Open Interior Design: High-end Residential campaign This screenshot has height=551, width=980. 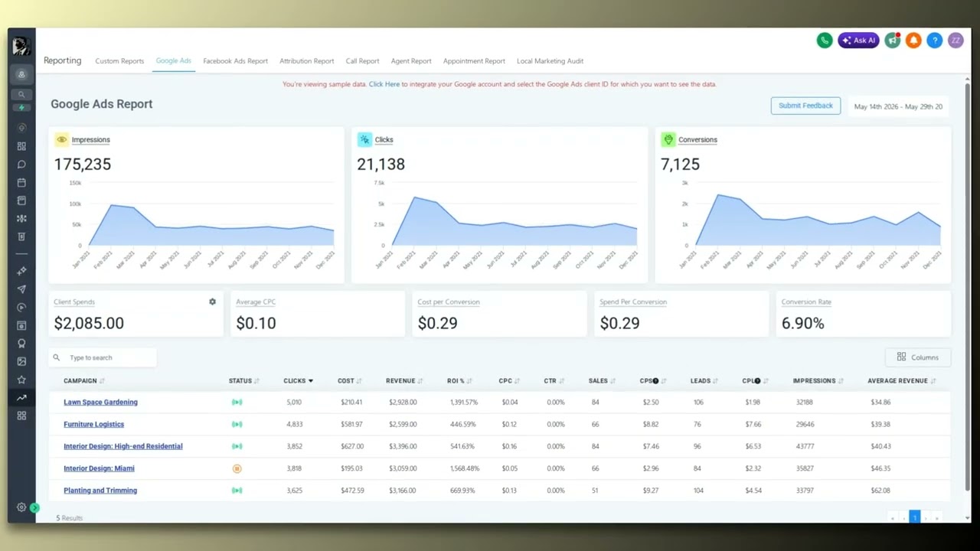(123, 446)
